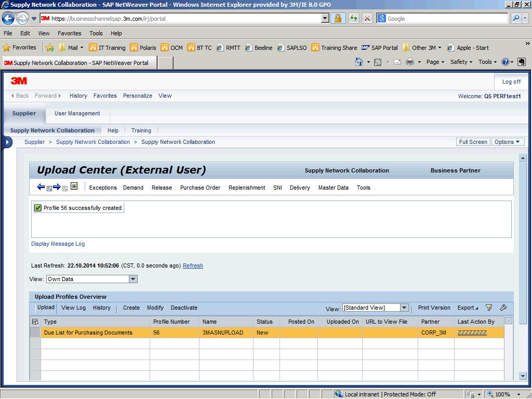Expand the Safety menu in command bar
Image resolution: width=532 pixels, height=399 pixels.
(461, 62)
